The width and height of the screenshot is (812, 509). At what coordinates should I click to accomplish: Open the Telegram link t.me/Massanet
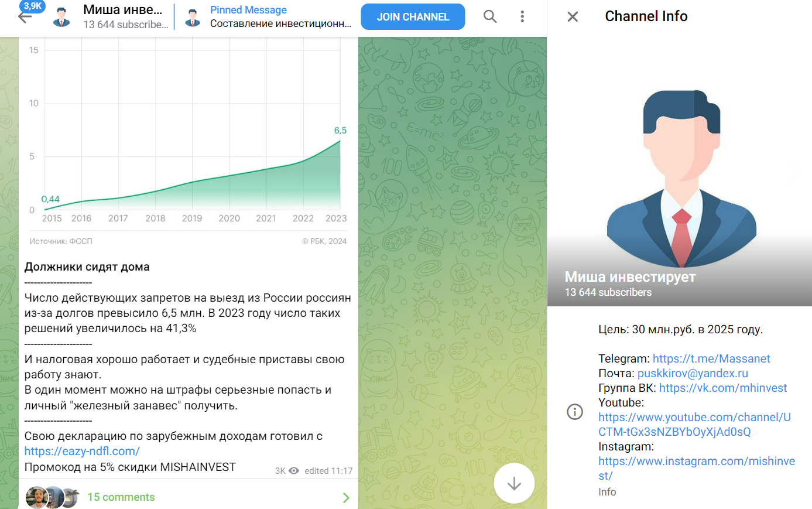coord(711,358)
